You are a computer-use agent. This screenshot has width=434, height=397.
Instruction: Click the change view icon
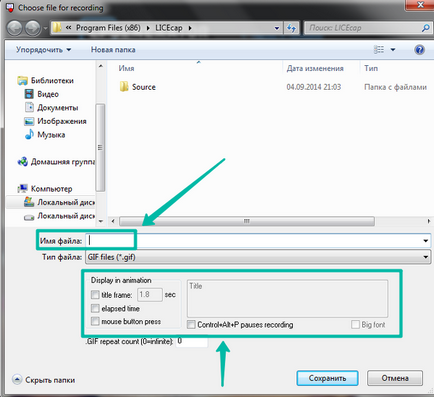pyautogui.click(x=379, y=50)
